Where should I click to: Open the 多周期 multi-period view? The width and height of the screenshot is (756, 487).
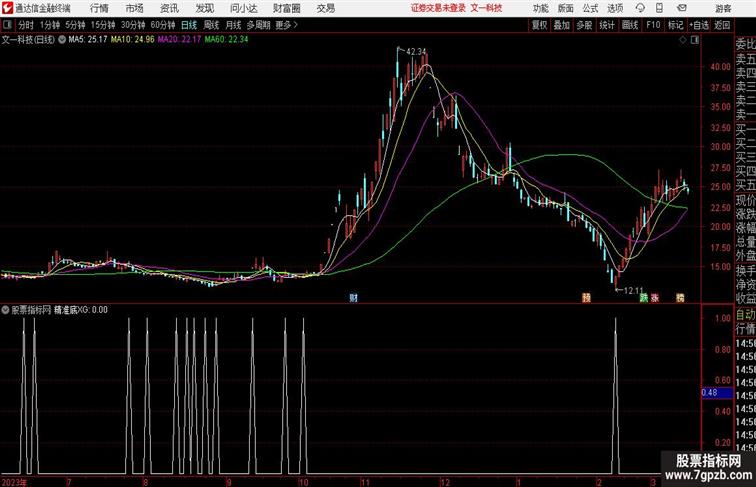coord(258,25)
